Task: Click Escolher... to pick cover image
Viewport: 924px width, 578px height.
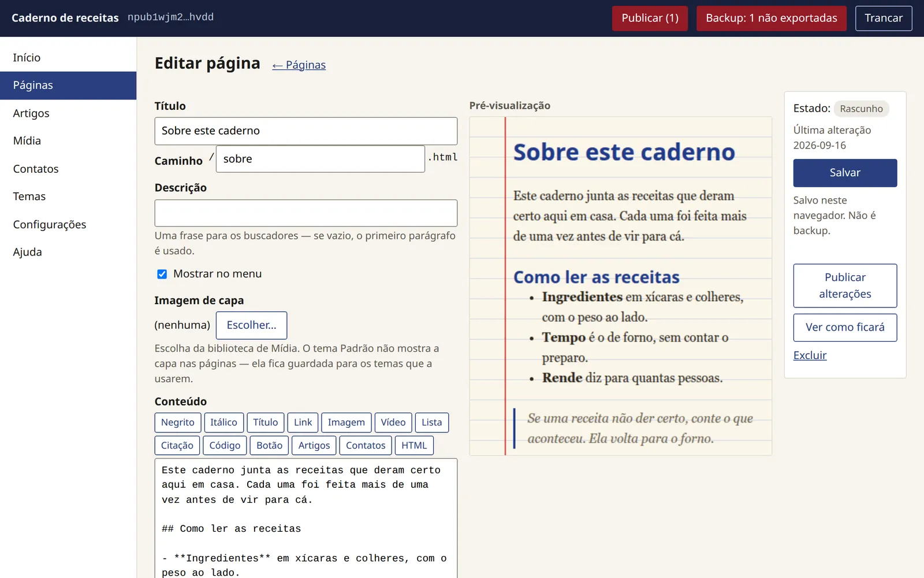Action: pos(251,325)
